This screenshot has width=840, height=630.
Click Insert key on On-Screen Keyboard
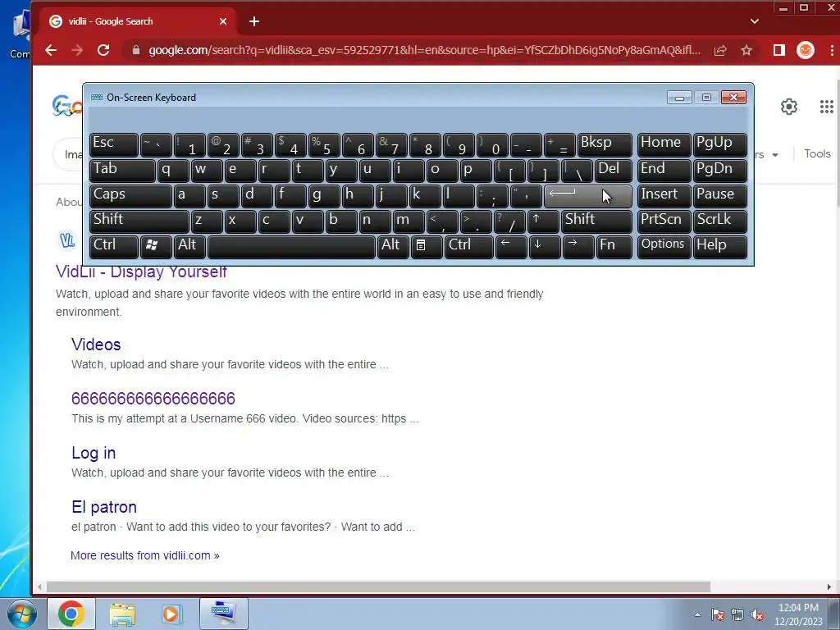pos(664,195)
